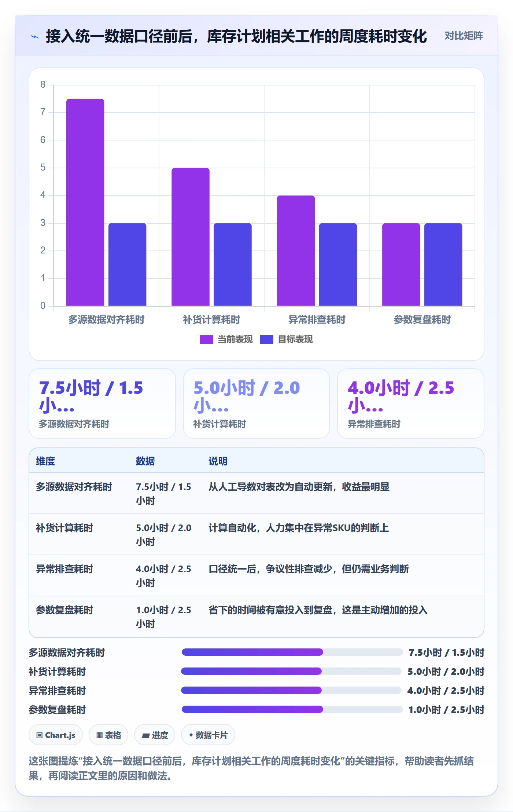Click progress value 1.0小时 / 2.5小时
Image resolution: width=513 pixels, height=812 pixels.
click(x=446, y=710)
